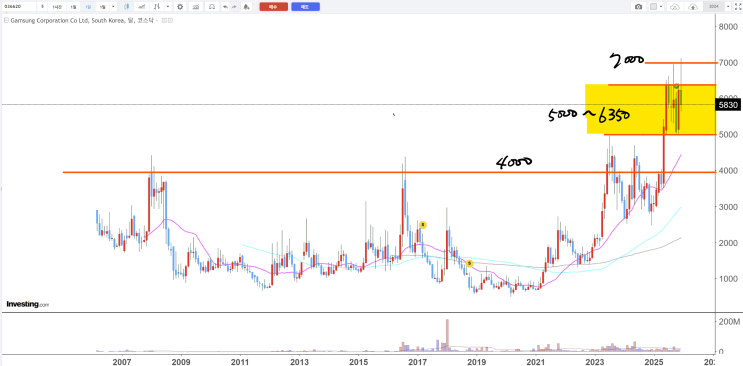Viewport: 743px width, 366px height.
Task: Click the highlighted blue interval button
Action: click(88, 7)
